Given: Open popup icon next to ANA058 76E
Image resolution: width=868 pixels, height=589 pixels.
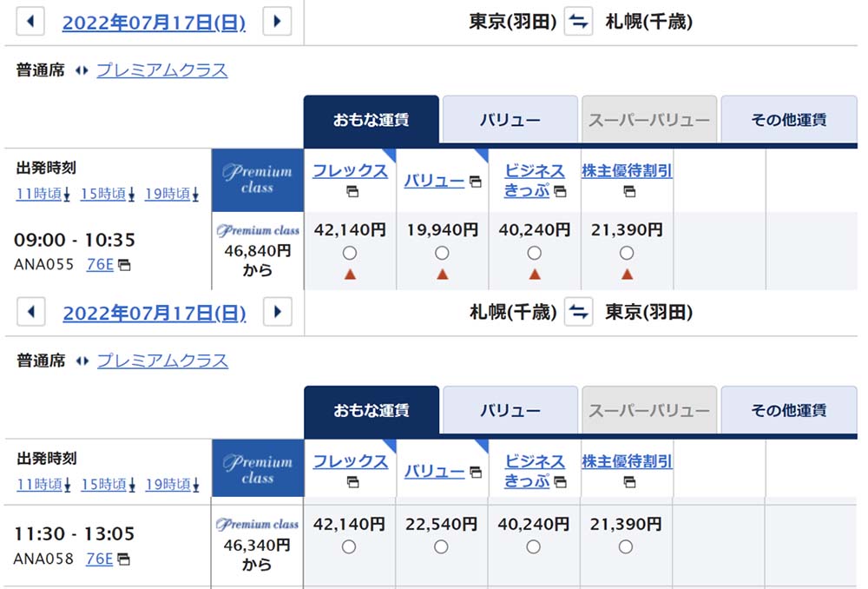Looking at the screenshot, I should click(124, 559).
